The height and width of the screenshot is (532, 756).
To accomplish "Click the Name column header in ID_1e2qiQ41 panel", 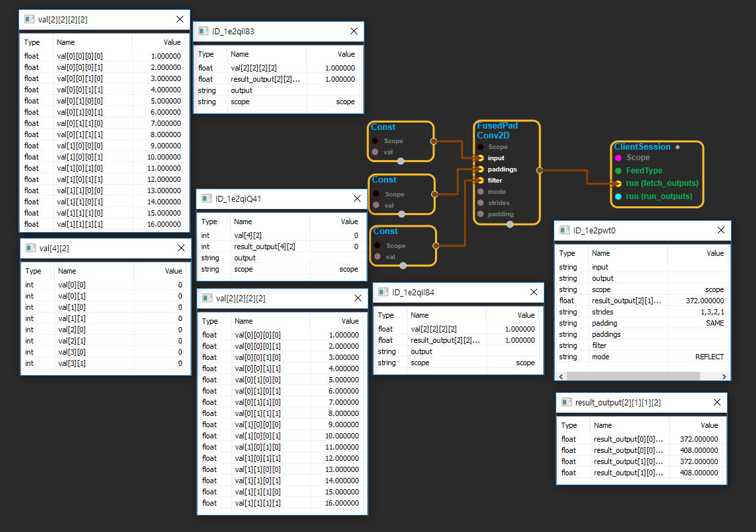I will pyautogui.click(x=243, y=222).
